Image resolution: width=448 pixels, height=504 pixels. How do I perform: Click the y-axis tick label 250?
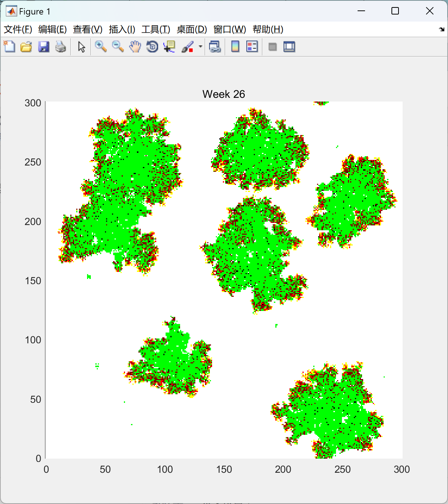33,162
